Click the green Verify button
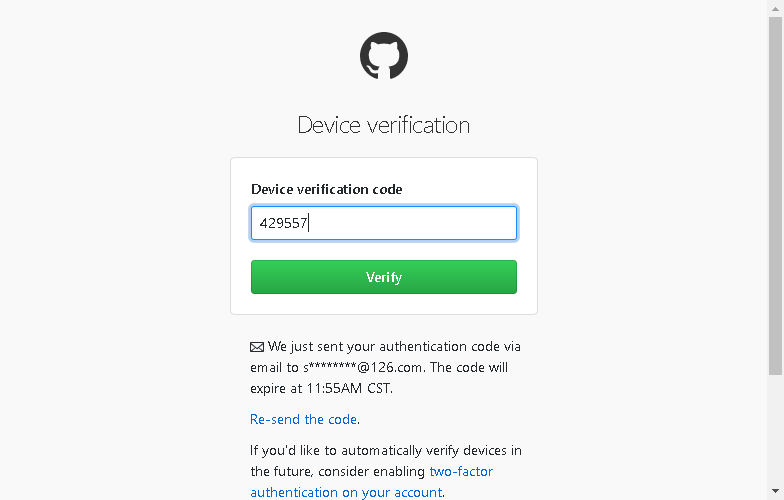The width and height of the screenshot is (784, 500). (x=384, y=277)
